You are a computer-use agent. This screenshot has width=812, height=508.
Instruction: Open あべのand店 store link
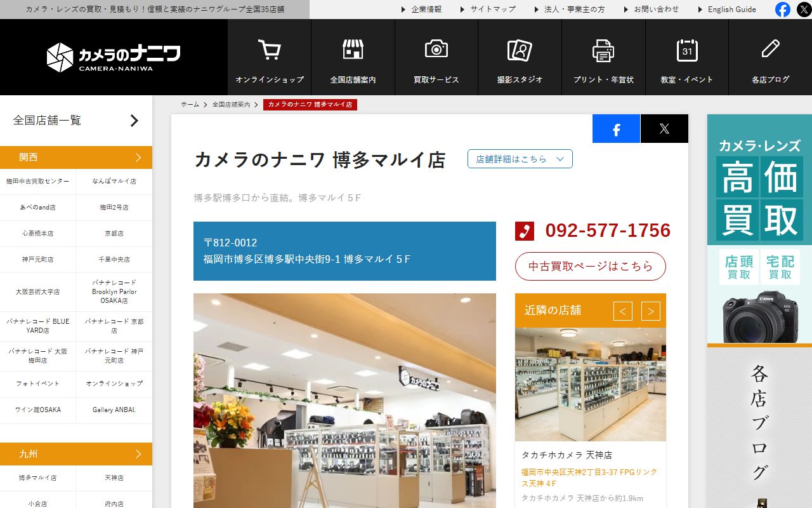[x=38, y=208]
